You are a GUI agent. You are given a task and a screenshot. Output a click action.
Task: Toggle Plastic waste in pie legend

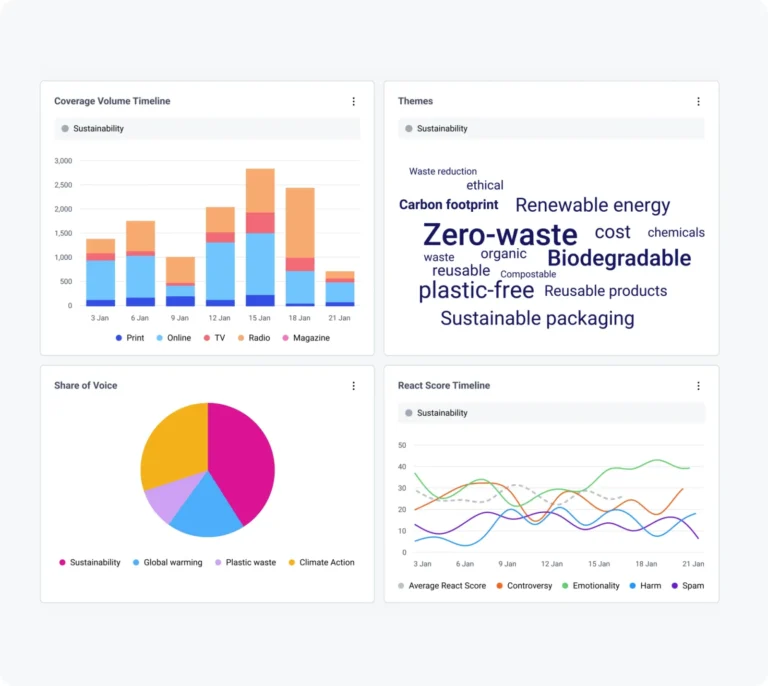coord(245,562)
